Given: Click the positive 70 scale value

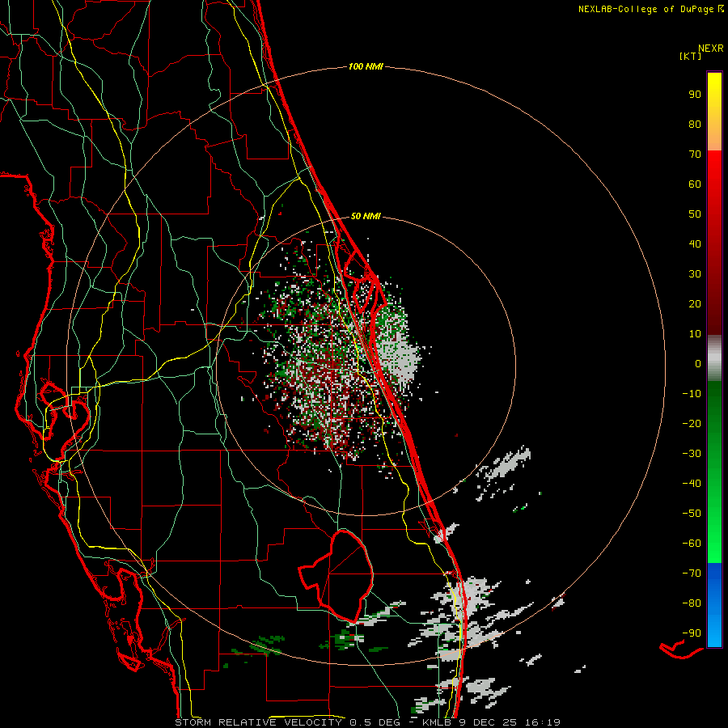Looking at the screenshot, I should [695, 154].
